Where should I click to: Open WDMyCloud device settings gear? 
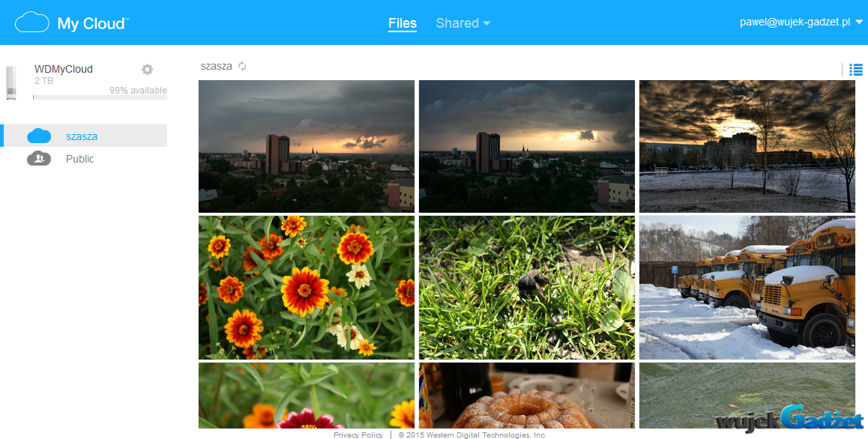tap(147, 69)
